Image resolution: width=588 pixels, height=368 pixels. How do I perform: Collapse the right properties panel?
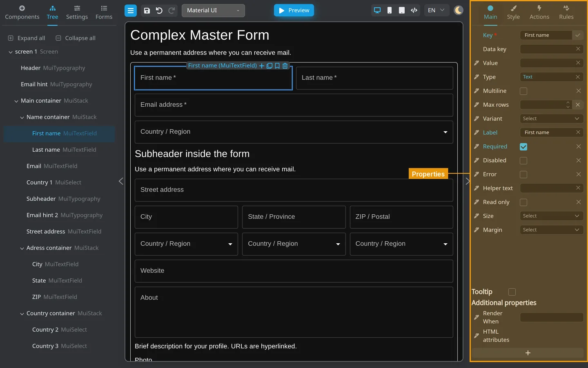[468, 181]
